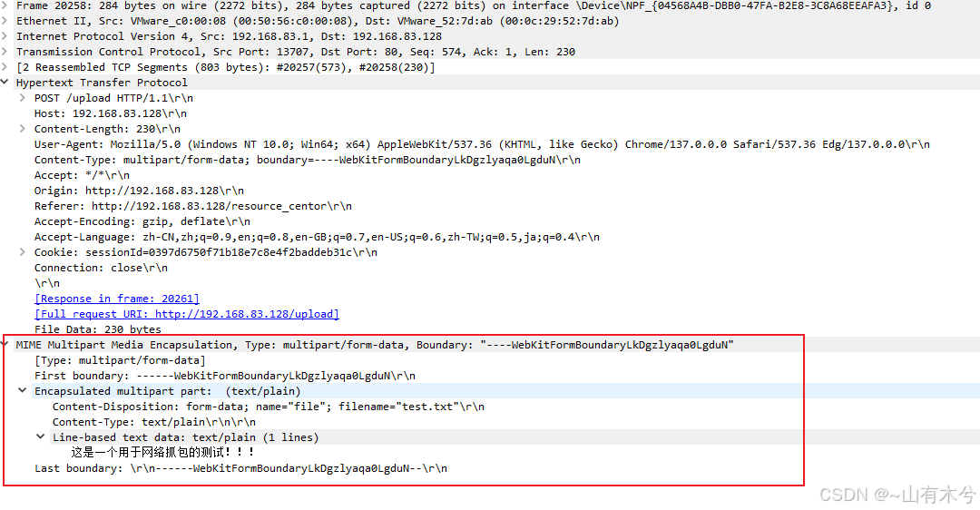This screenshot has width=980, height=510.
Task: Select the Referer resource_centor line
Action: pos(193,206)
